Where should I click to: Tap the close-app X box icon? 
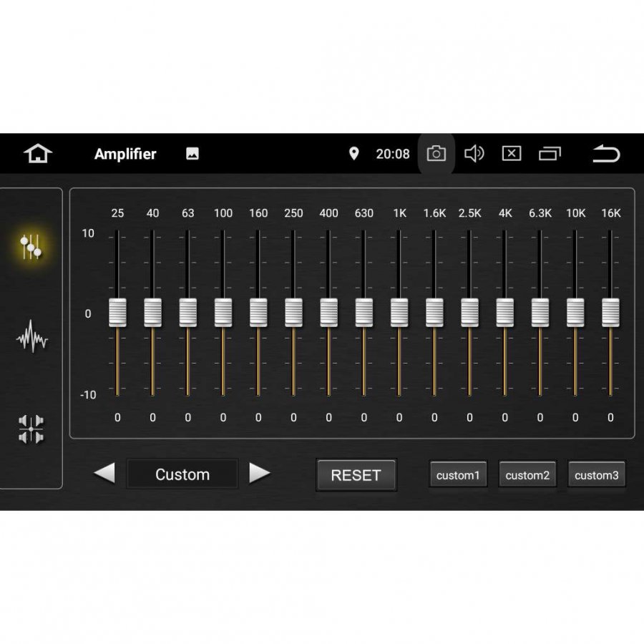coord(512,154)
